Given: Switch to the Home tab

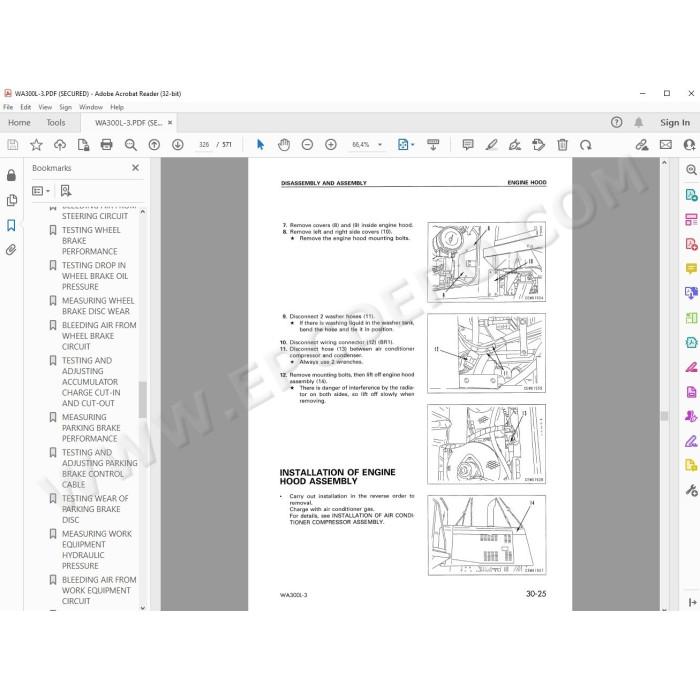Looking at the screenshot, I should [19, 122].
